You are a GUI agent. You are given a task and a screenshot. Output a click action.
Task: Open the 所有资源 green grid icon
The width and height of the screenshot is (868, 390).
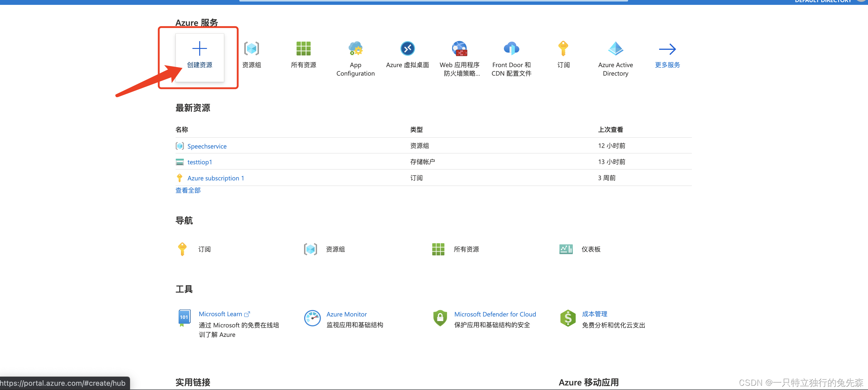(303, 49)
